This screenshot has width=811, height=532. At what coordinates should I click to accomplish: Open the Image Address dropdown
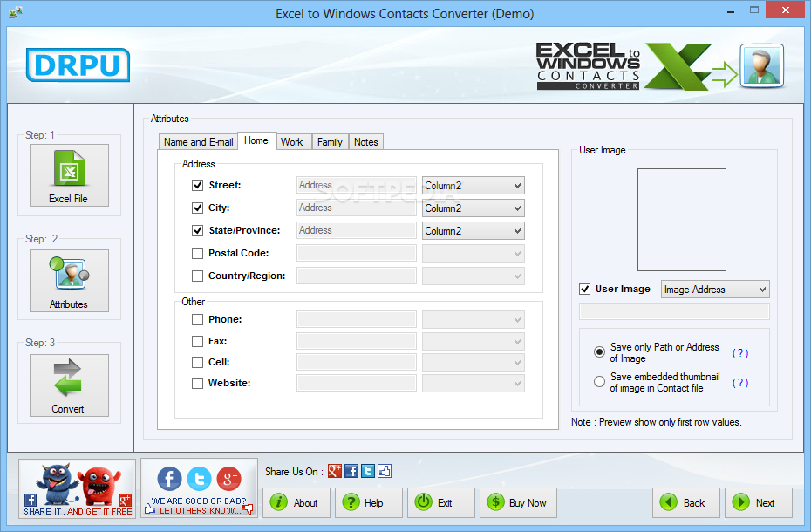(x=715, y=290)
